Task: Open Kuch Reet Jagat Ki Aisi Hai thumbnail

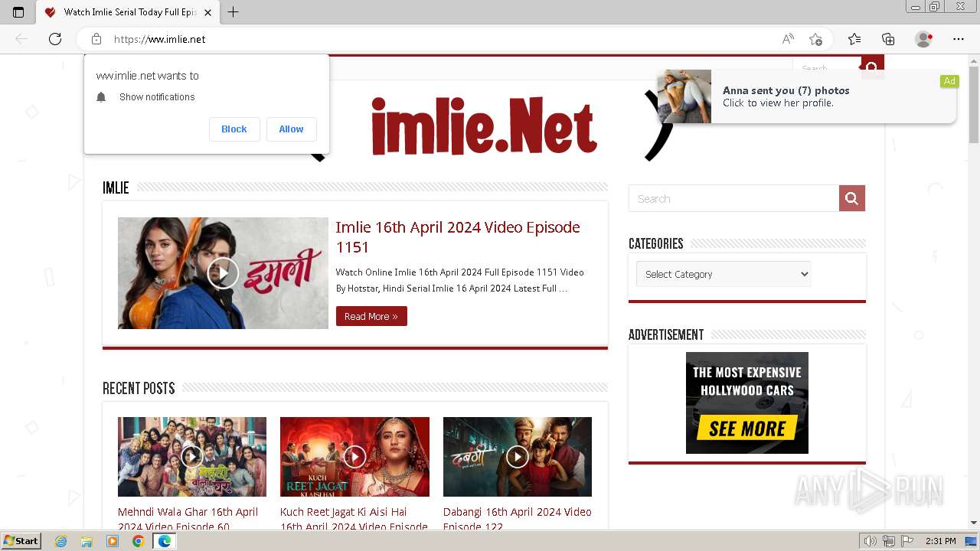Action: click(x=354, y=457)
